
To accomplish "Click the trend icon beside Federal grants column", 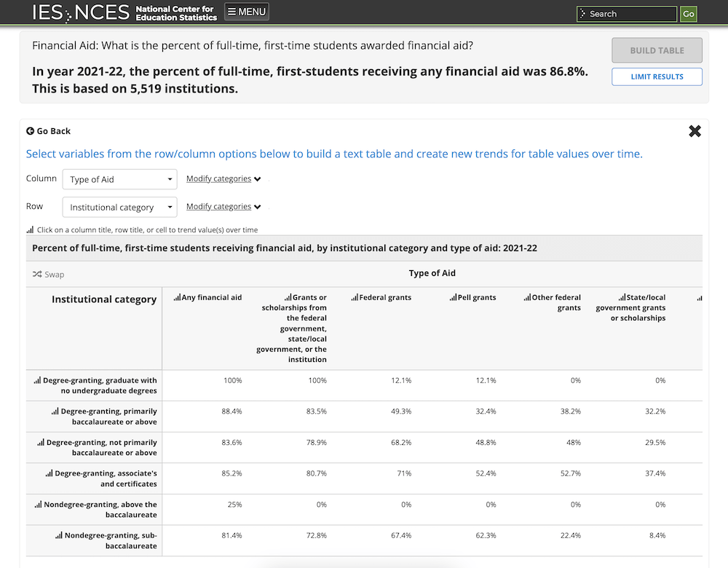I will tap(354, 297).
